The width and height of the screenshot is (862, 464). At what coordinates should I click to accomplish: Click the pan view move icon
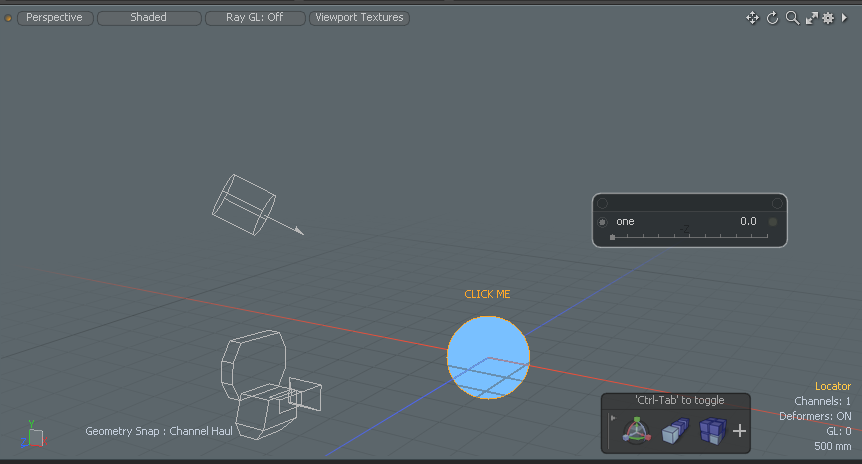point(752,18)
